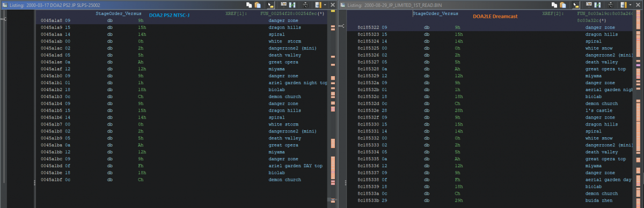The height and width of the screenshot is (208, 644).
Task: Click byte 0c at address 0045a1b3
Action: coord(68,96)
